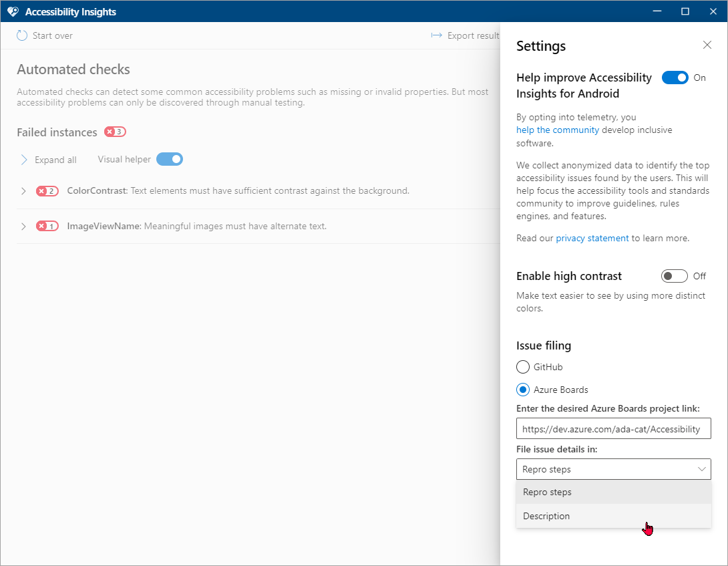
Task: Expand all failed instances chevron
Action: point(23,160)
